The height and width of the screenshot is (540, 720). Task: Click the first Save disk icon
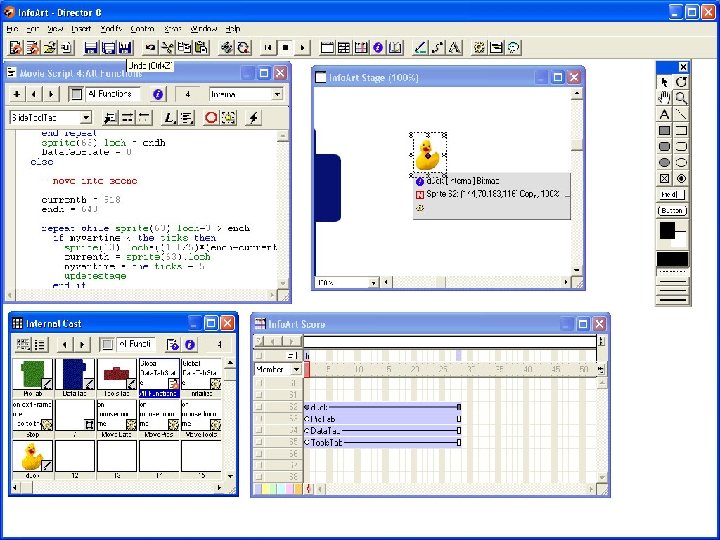tap(91, 47)
